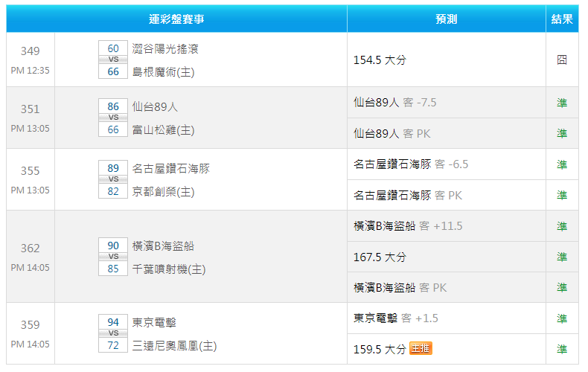Select 橫濱B海盜船 team in matchup column
This screenshot has height=372, width=588.
tap(163, 246)
